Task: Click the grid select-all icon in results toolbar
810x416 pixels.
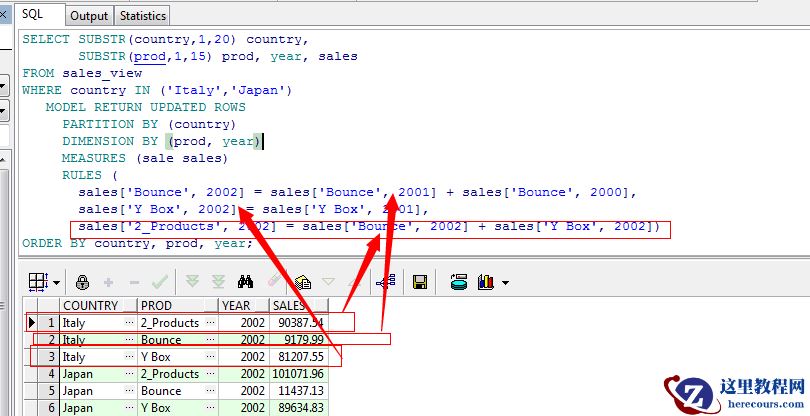Action: point(36,282)
